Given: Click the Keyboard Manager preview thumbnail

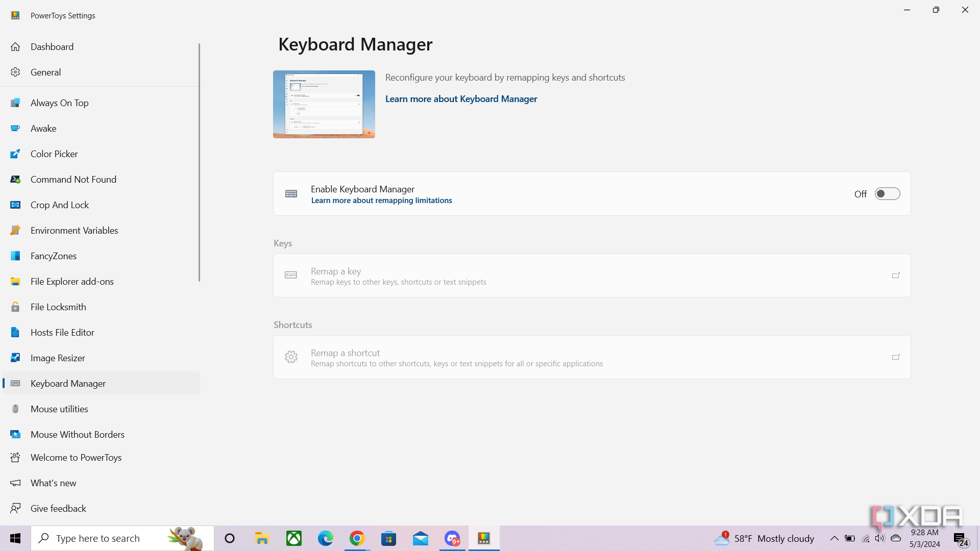Looking at the screenshot, I should (324, 104).
